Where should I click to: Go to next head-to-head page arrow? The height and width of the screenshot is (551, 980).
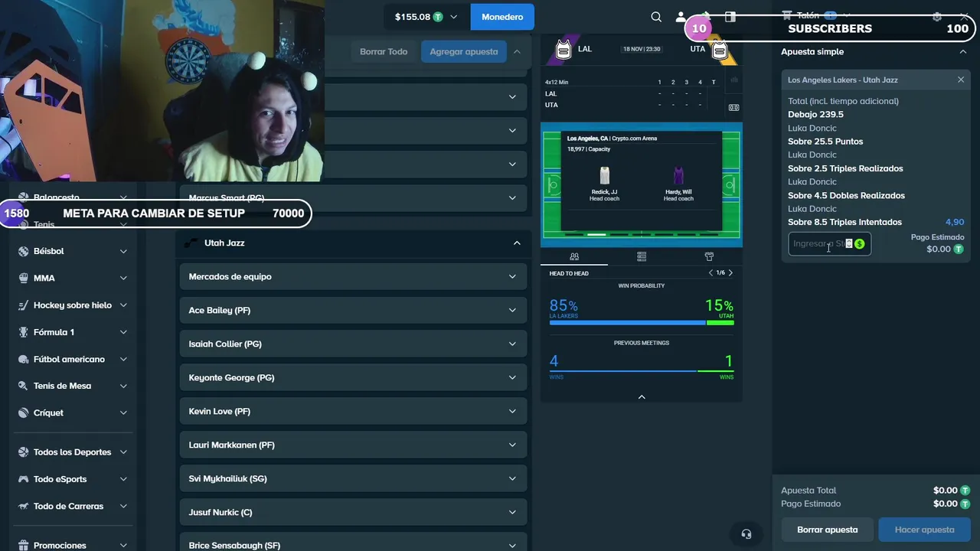[x=730, y=273]
